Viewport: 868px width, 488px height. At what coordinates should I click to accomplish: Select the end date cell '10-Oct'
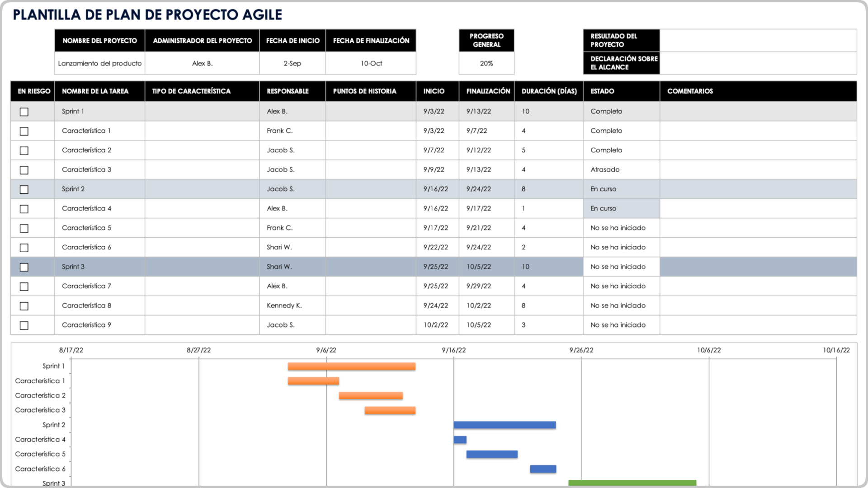[x=371, y=63]
